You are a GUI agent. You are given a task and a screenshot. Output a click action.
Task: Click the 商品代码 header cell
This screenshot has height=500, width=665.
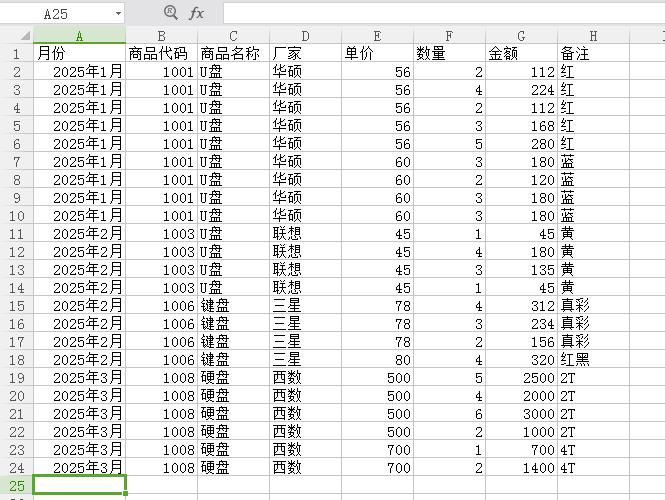tap(161, 53)
